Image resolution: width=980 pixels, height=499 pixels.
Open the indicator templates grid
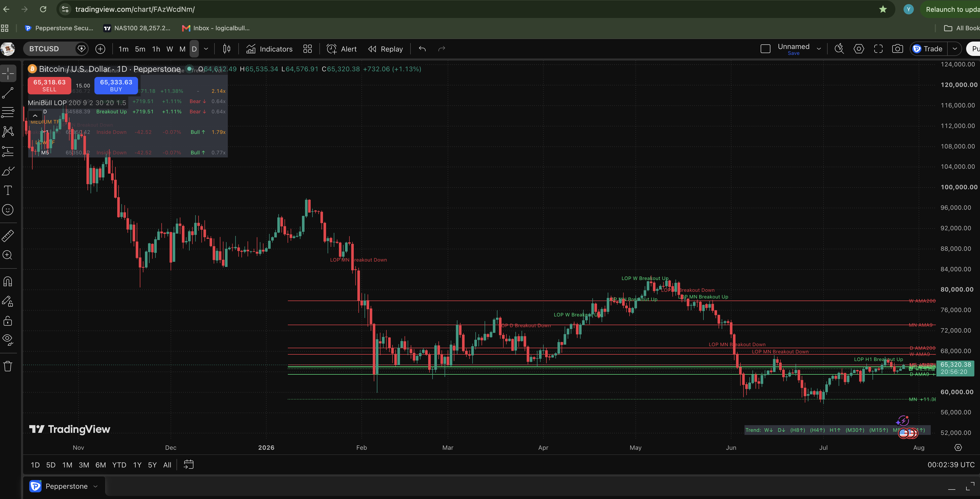pyautogui.click(x=307, y=49)
